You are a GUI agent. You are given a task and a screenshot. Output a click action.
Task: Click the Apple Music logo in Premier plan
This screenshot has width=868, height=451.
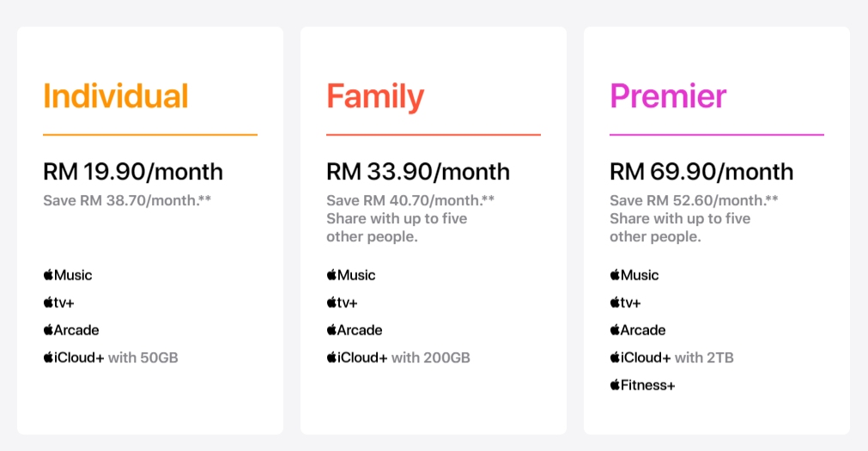coord(634,275)
